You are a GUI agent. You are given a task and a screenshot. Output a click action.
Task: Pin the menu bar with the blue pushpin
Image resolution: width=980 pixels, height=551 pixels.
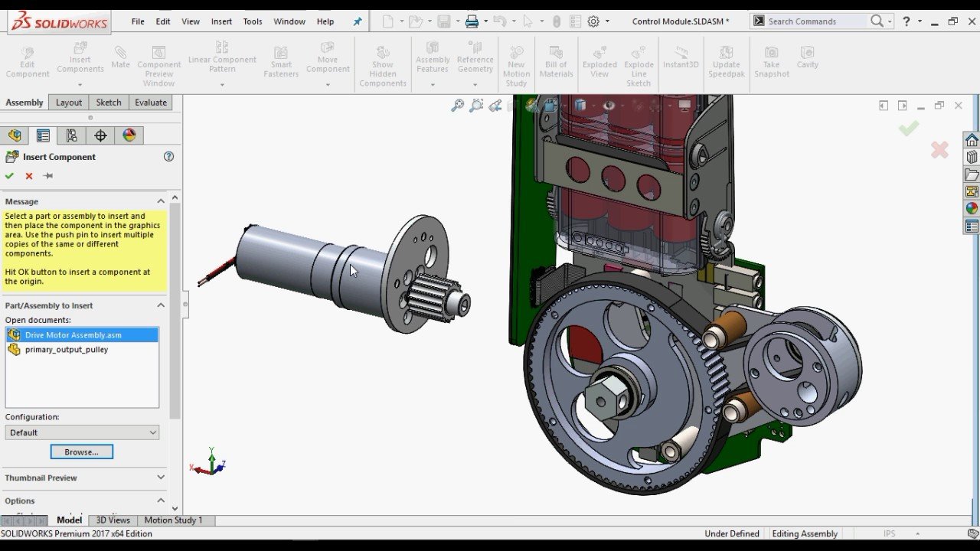pos(358,21)
